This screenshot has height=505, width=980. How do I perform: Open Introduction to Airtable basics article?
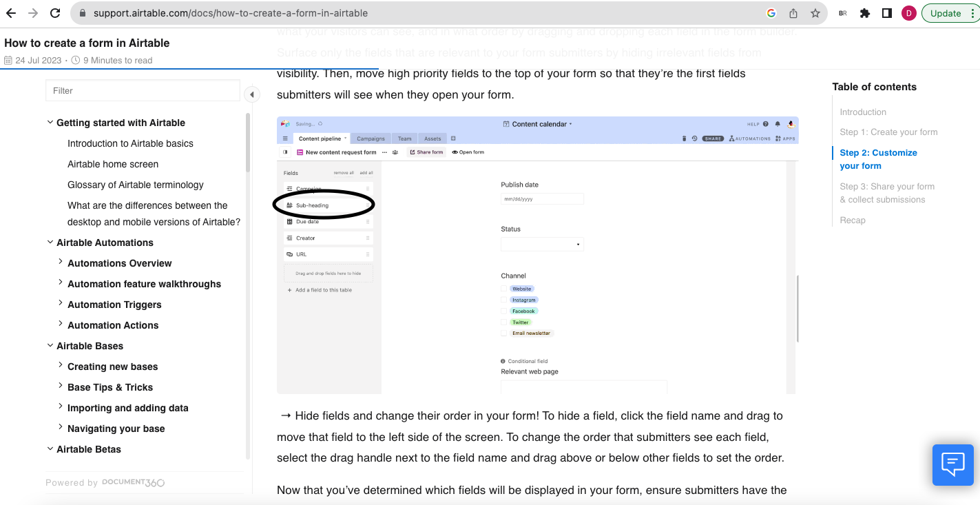coord(130,143)
